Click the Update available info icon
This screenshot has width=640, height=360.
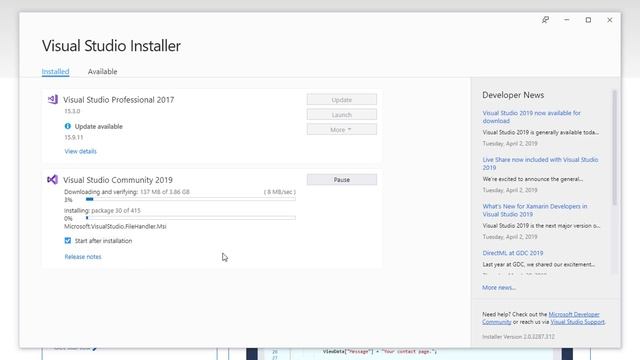tap(68, 126)
